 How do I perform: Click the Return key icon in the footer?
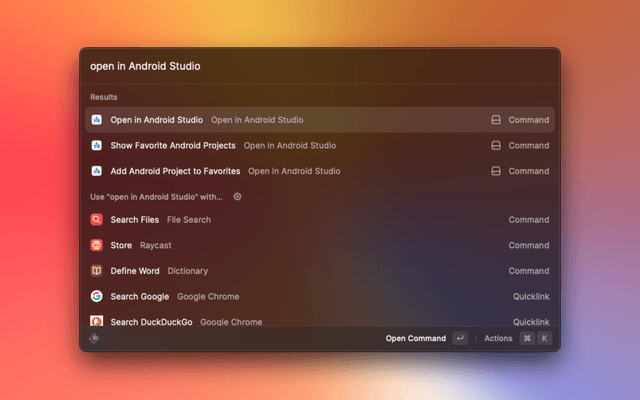pos(460,338)
